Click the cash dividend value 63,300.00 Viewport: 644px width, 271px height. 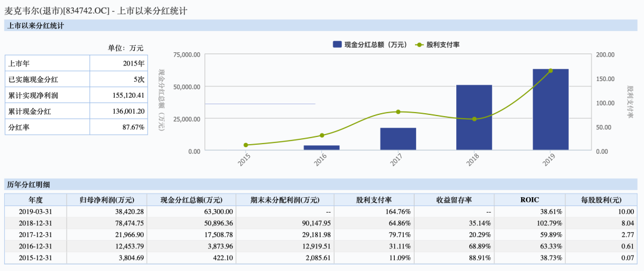click(219, 211)
